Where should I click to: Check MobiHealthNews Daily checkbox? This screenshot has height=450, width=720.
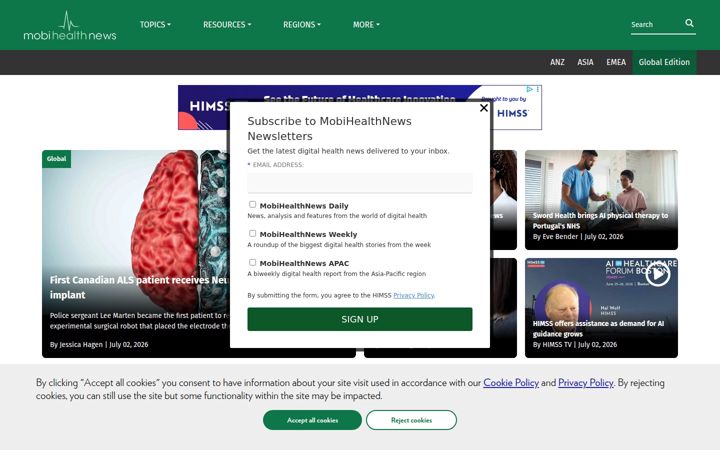[x=253, y=204]
